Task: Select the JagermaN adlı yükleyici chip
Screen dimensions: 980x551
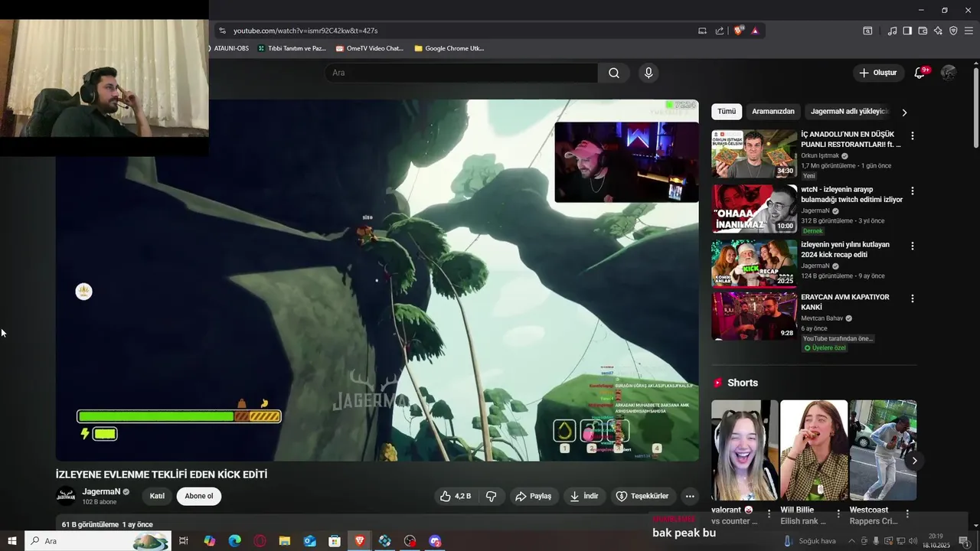Action: coord(848,111)
